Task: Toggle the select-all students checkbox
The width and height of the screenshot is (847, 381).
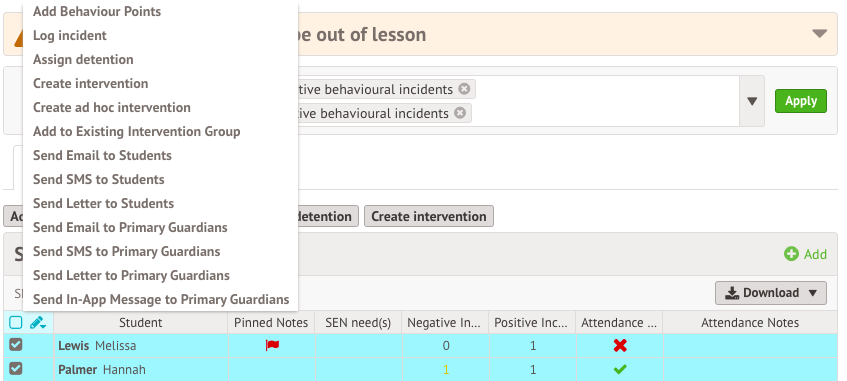Action: point(16,323)
